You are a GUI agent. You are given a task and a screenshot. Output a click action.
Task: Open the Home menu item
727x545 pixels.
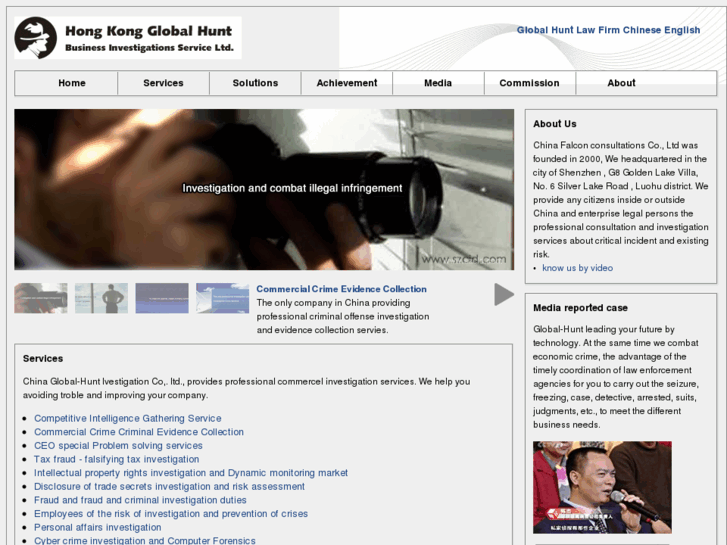point(72,83)
